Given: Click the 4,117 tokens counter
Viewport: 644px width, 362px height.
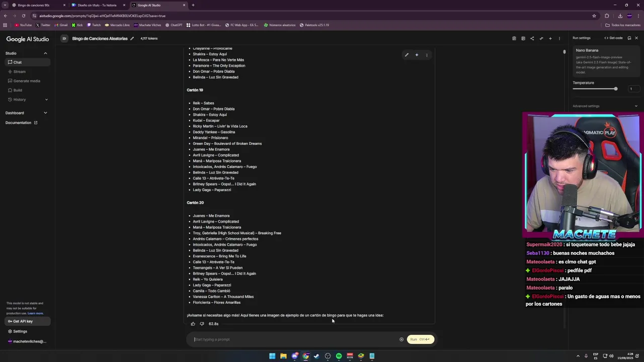Looking at the screenshot, I should [149, 39].
